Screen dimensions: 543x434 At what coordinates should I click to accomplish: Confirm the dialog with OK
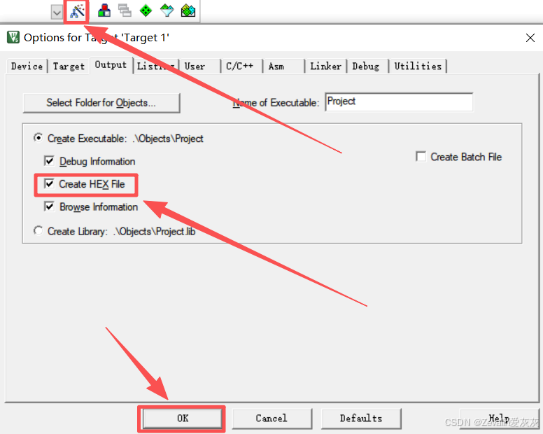tap(182, 418)
